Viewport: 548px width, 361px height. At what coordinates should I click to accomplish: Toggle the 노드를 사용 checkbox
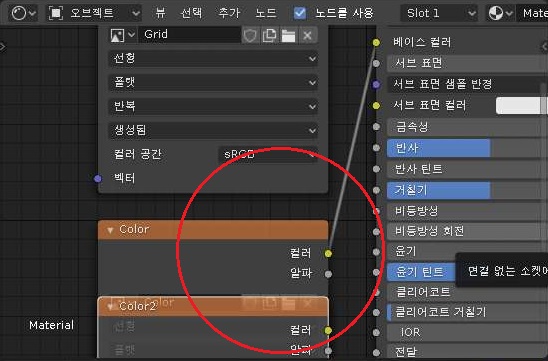(x=300, y=13)
